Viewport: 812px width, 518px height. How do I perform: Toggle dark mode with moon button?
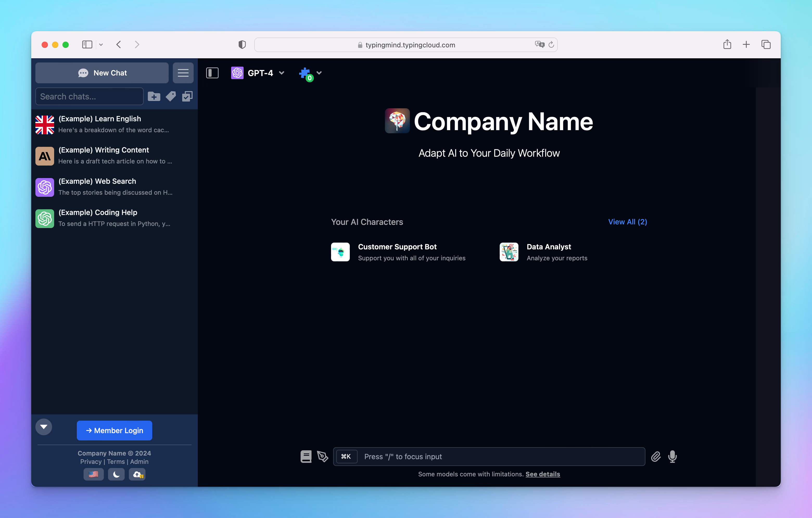[116, 474]
